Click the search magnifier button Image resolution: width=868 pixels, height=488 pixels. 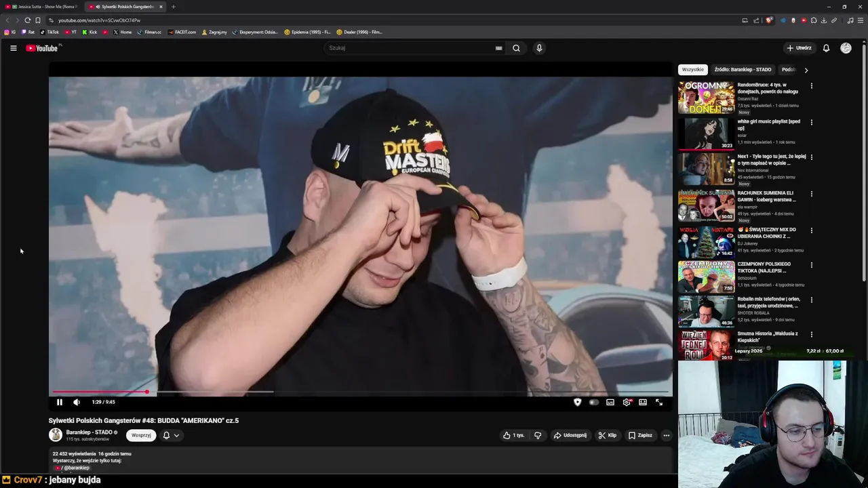coord(516,48)
